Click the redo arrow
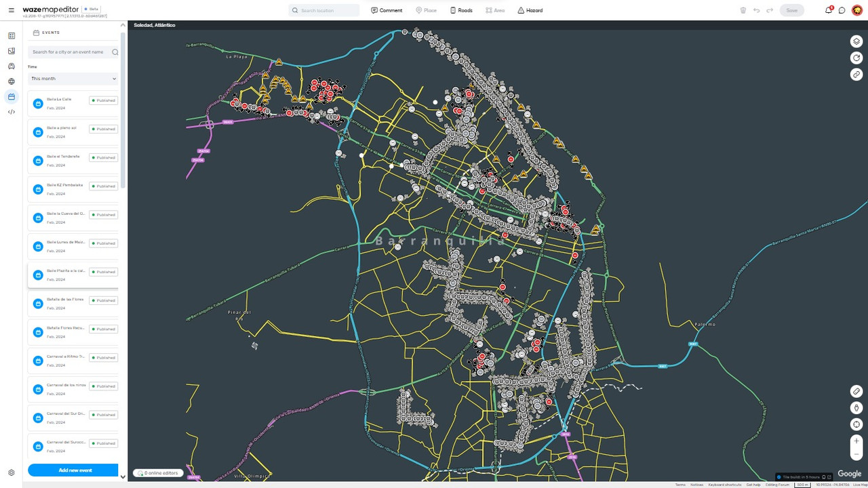This screenshot has width=868, height=488. [x=770, y=10]
